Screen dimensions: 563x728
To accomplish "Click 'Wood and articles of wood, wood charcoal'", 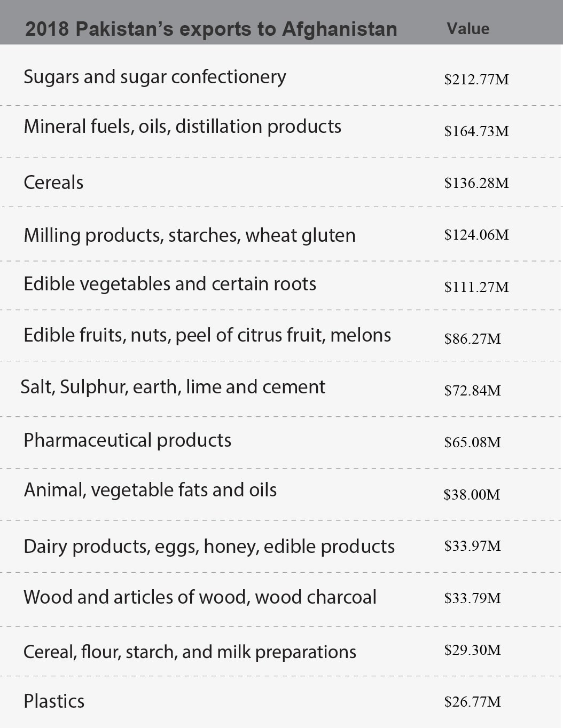I will click(200, 597).
